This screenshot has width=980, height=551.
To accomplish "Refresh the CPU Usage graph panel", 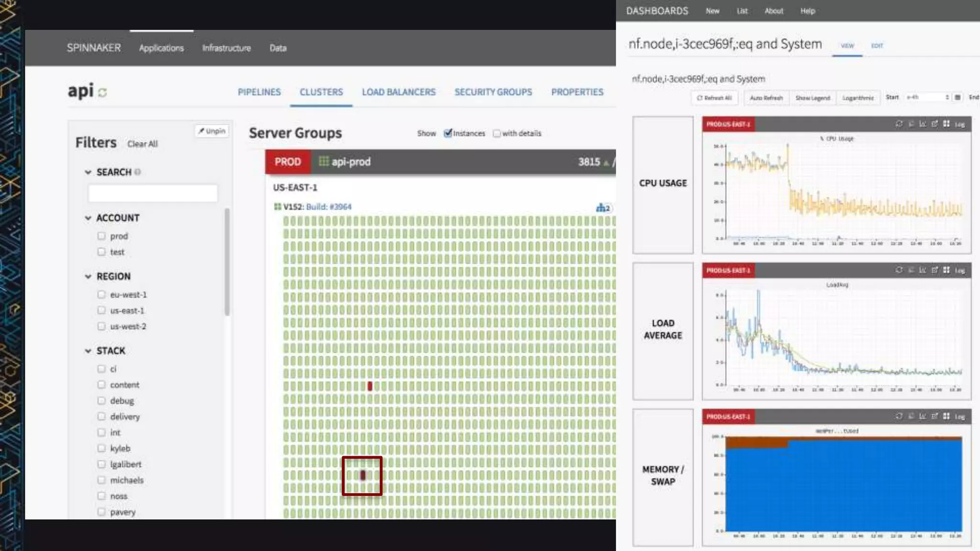I will click(899, 124).
